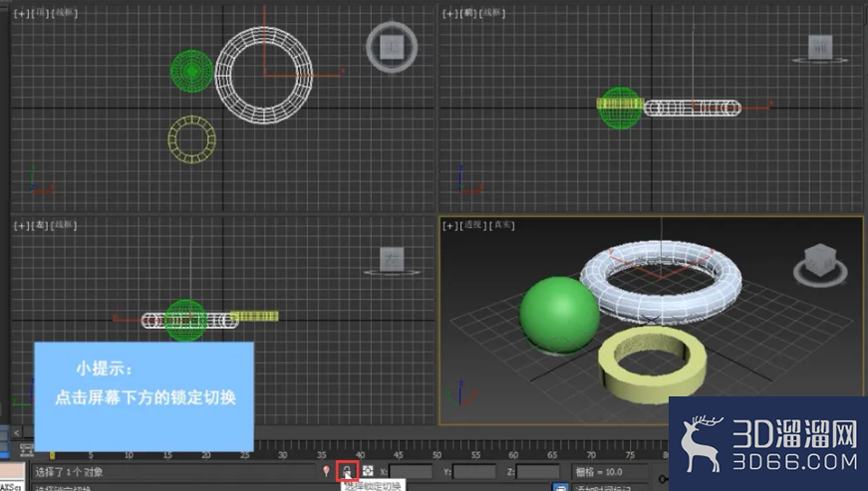Click the pink MAXScript mini listener field

pos(12,472)
